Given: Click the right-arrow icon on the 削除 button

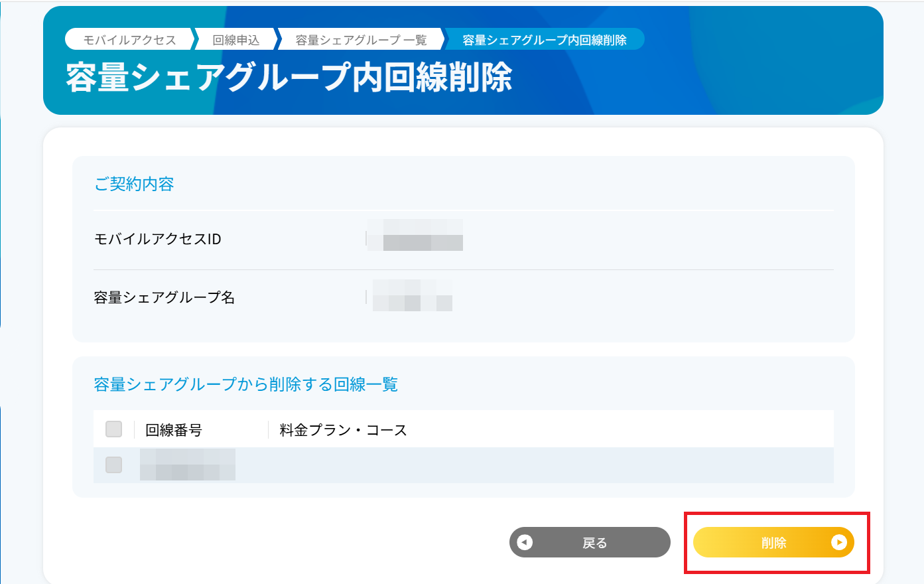Looking at the screenshot, I should [x=838, y=542].
